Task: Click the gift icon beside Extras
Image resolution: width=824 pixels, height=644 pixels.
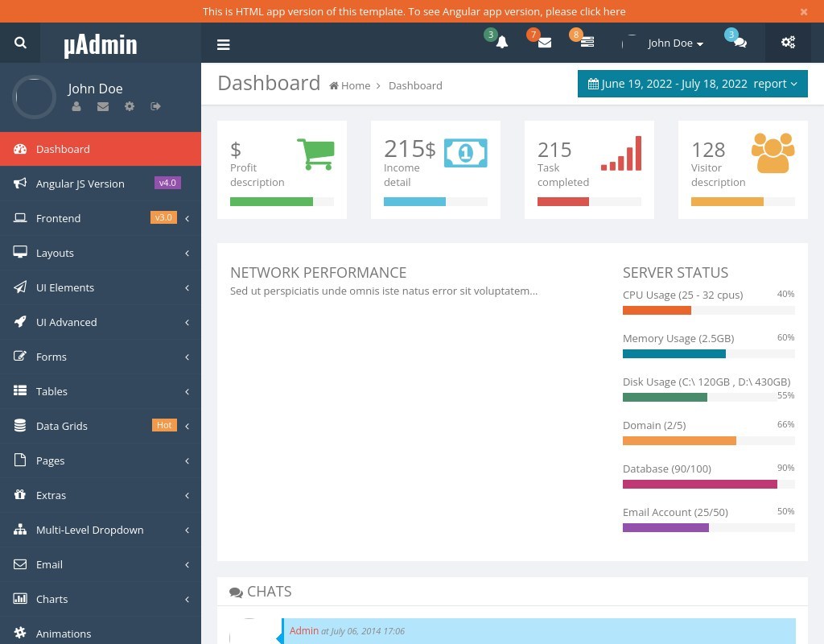Action: click(x=20, y=495)
